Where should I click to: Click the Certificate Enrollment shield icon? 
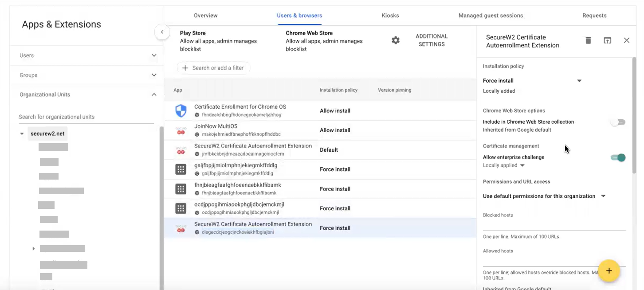tap(181, 111)
